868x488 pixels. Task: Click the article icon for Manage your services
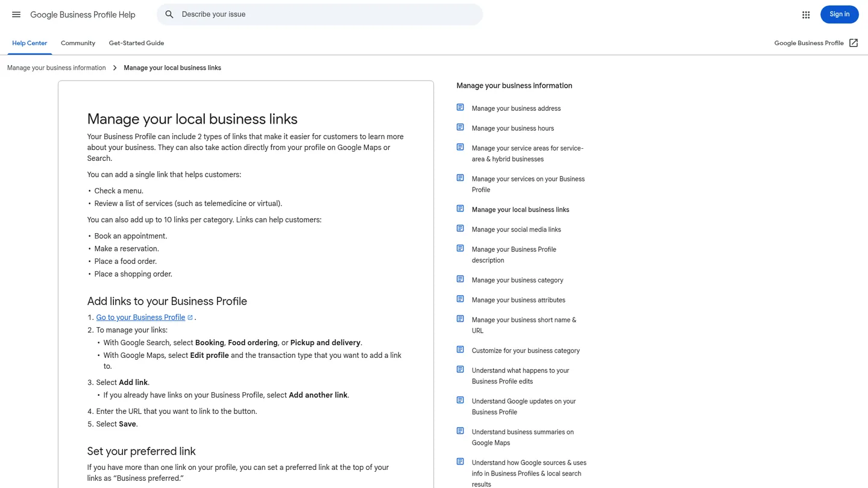coord(460,178)
